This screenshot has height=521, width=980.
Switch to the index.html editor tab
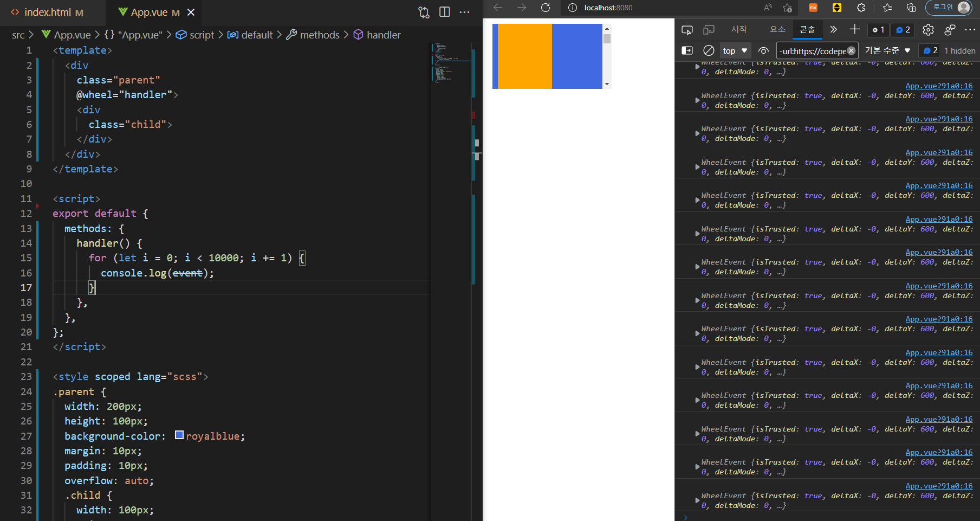pos(48,12)
